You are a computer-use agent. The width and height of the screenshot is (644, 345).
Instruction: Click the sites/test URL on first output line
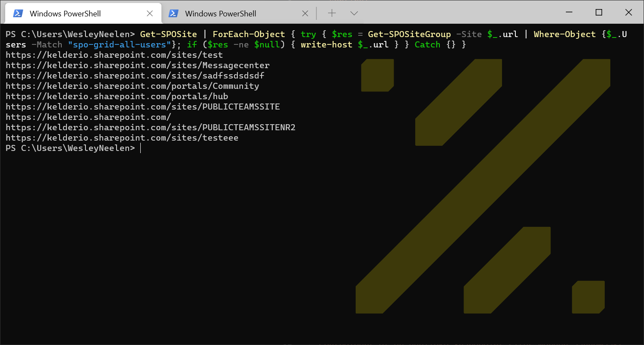[114, 55]
